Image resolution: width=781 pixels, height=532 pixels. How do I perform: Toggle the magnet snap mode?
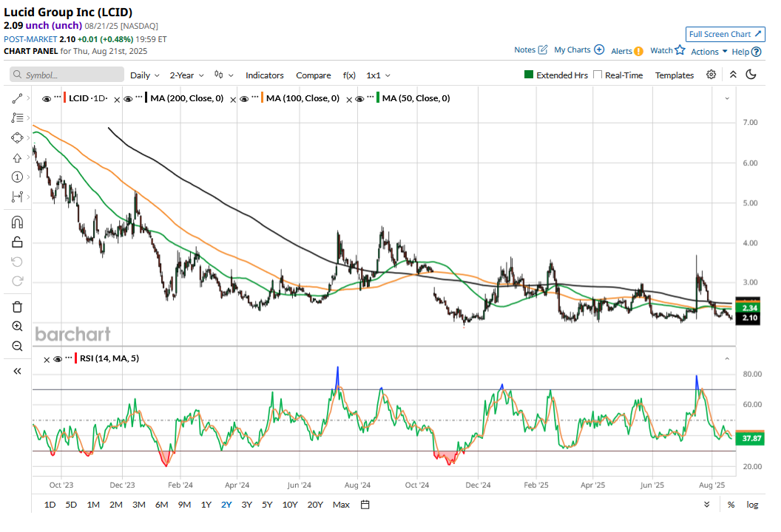tap(17, 222)
